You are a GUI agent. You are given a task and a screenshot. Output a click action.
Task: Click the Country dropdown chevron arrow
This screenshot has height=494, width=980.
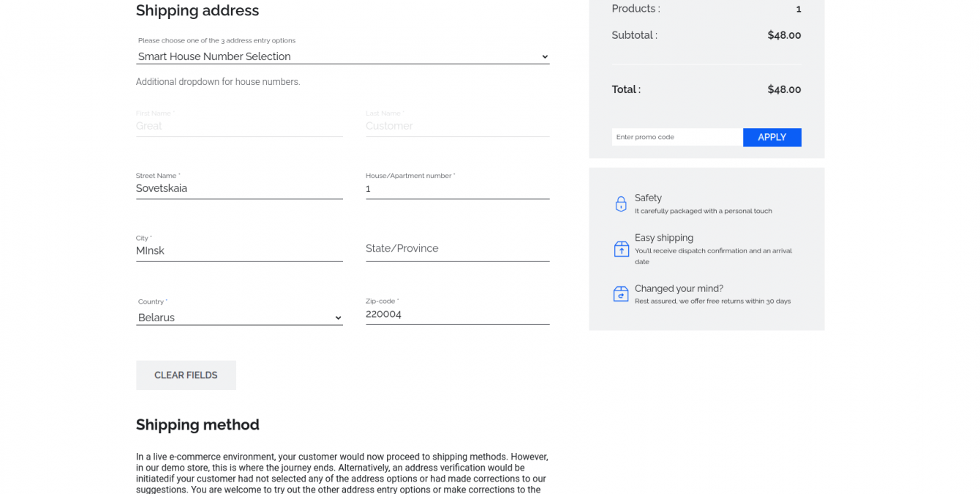(338, 318)
